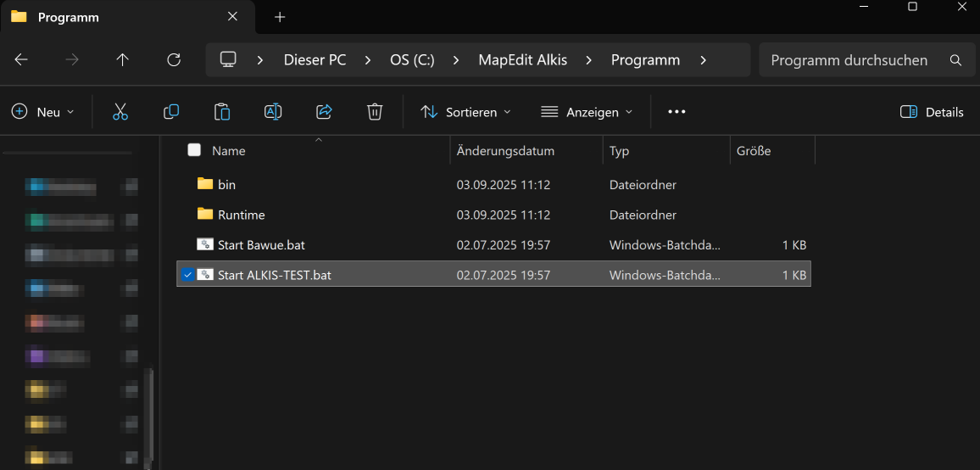The image size is (980, 470).
Task: Click MapEdit Alkis in the breadcrumb path
Action: pyautogui.click(x=522, y=60)
